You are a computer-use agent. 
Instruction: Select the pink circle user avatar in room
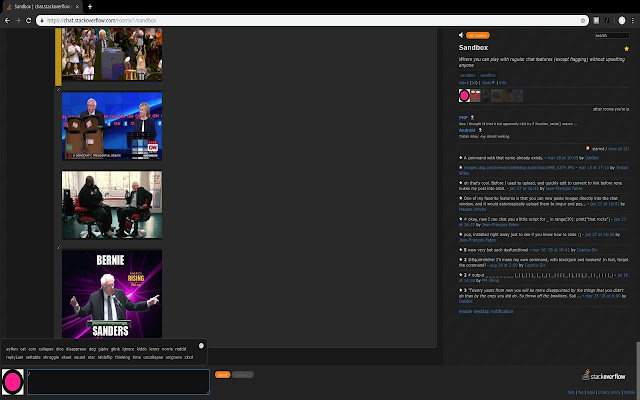click(464, 96)
